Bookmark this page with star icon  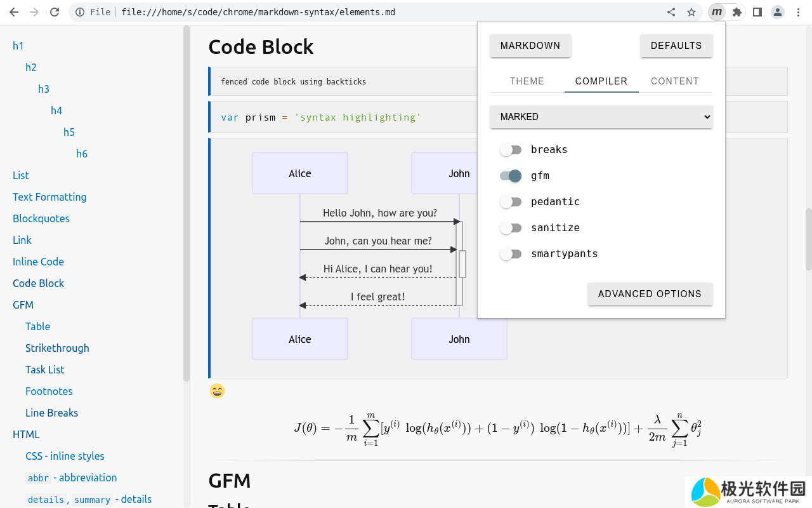point(691,12)
